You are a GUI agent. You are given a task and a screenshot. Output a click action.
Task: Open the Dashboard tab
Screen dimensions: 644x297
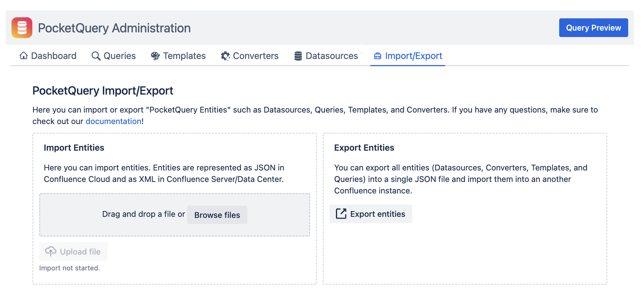click(54, 56)
